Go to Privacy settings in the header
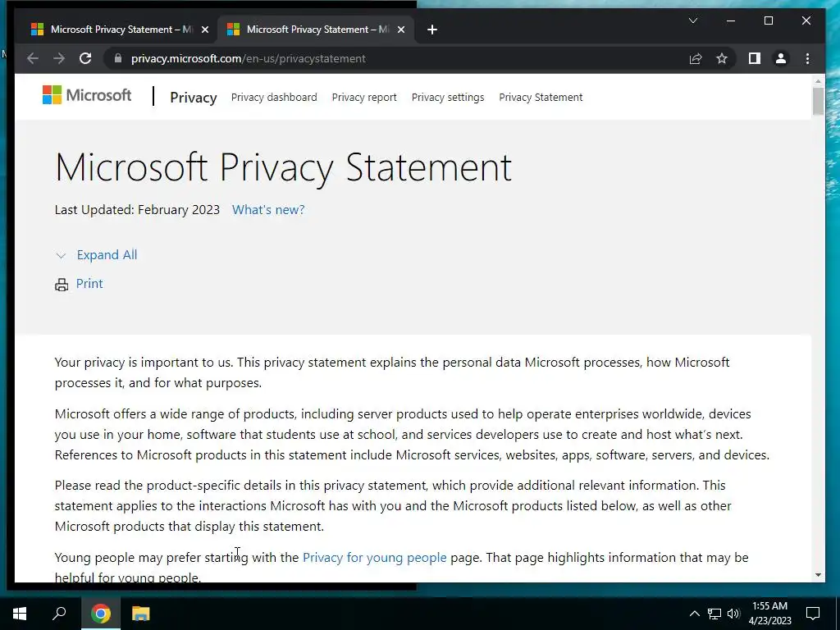 tap(447, 97)
